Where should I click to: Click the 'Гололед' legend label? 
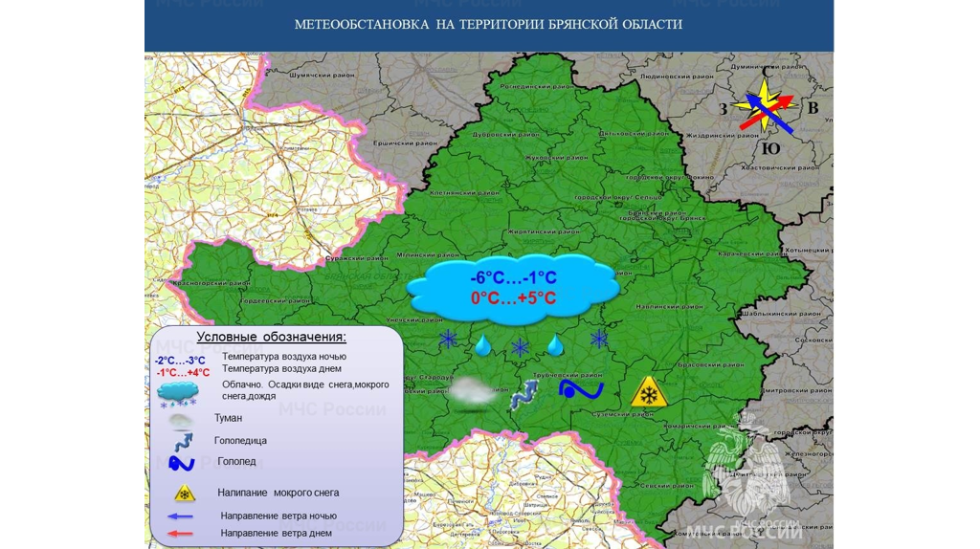[237, 462]
